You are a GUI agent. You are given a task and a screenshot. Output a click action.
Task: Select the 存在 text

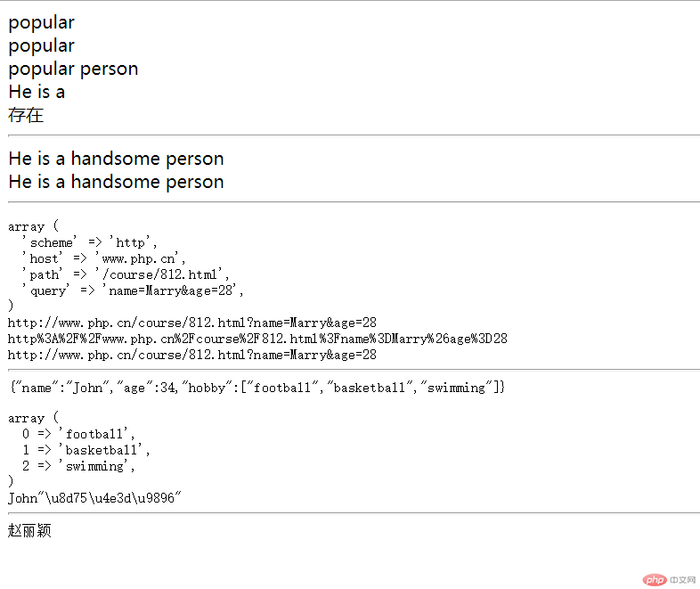point(26,115)
